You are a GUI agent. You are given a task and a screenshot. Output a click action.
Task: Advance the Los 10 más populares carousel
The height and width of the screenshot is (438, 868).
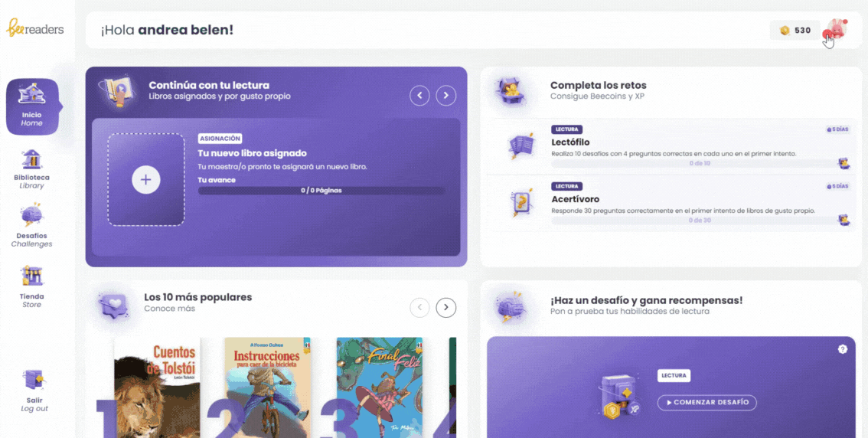pos(446,307)
